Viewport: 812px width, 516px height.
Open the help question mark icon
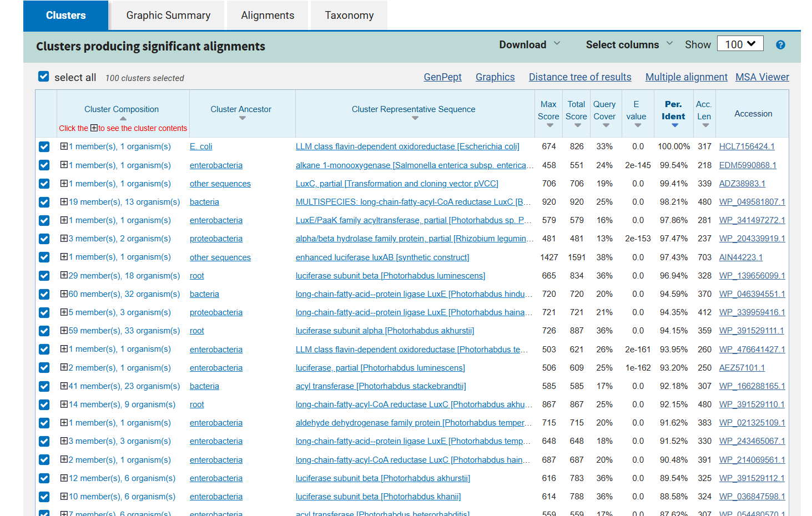(780, 45)
